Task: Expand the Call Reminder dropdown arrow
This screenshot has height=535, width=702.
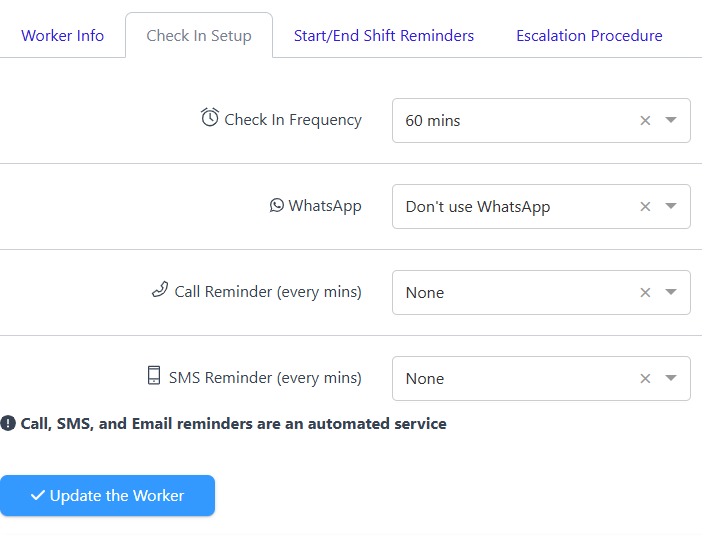Action: pyautogui.click(x=671, y=292)
